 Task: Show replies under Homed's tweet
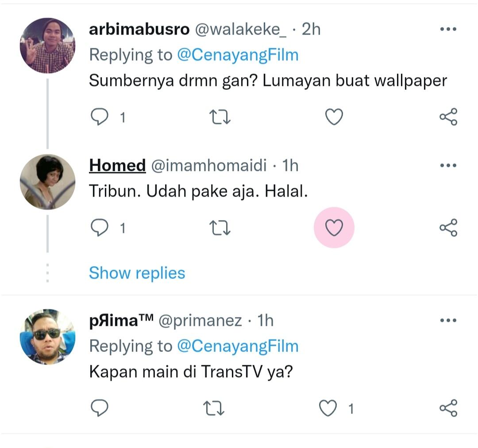(x=137, y=273)
